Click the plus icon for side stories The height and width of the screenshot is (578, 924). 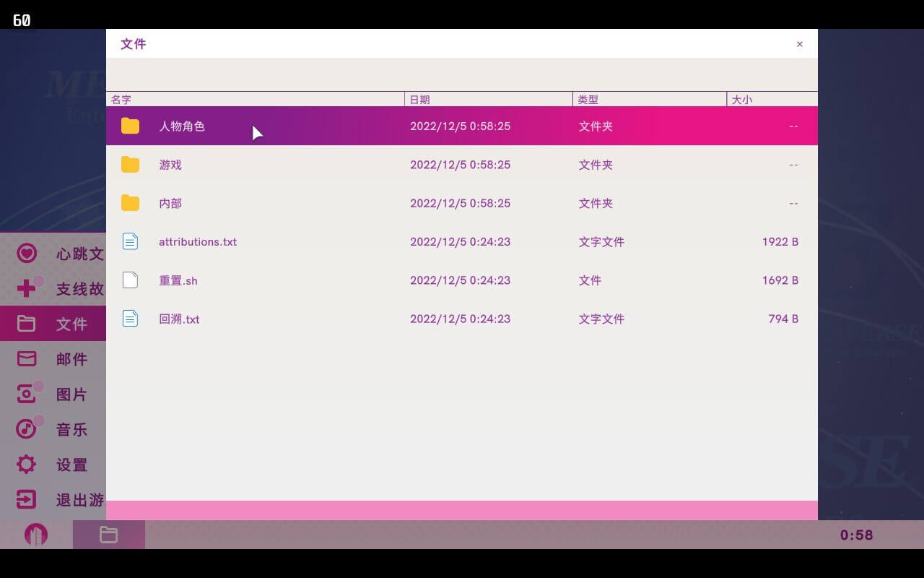(27, 289)
